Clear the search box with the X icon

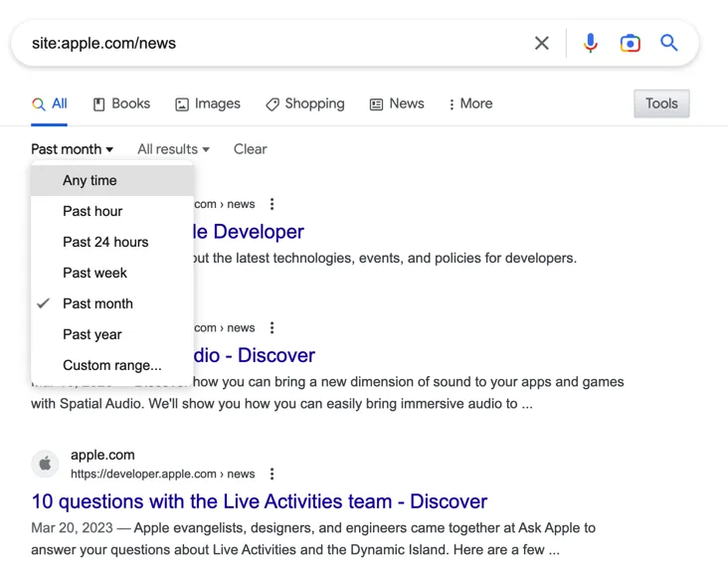541,43
